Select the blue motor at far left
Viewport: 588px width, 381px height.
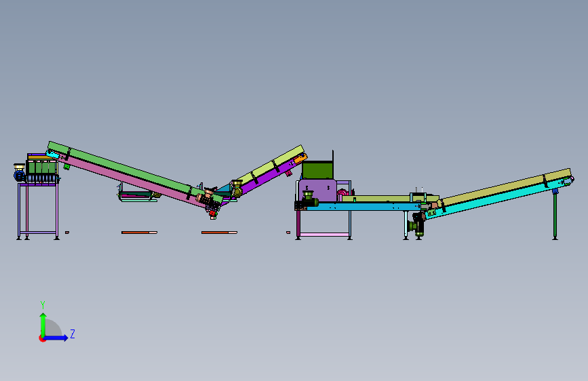[19, 176]
